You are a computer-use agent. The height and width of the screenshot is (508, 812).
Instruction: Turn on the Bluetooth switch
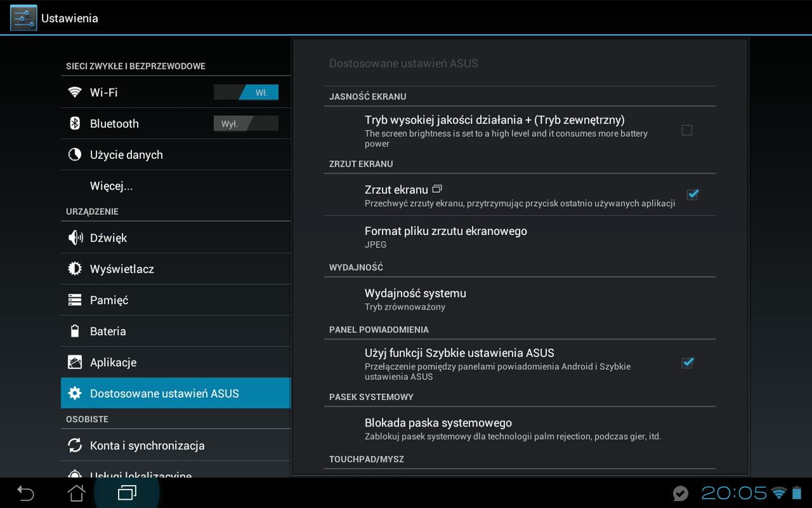pos(246,123)
